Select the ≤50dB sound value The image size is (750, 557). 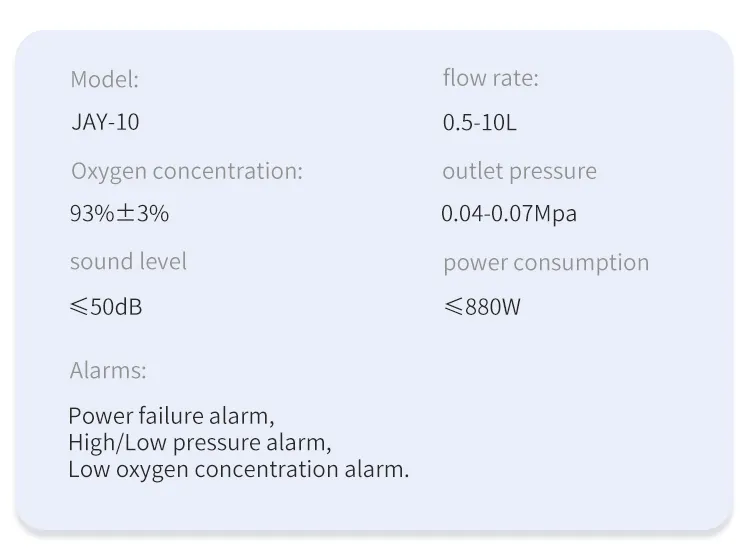tap(106, 306)
